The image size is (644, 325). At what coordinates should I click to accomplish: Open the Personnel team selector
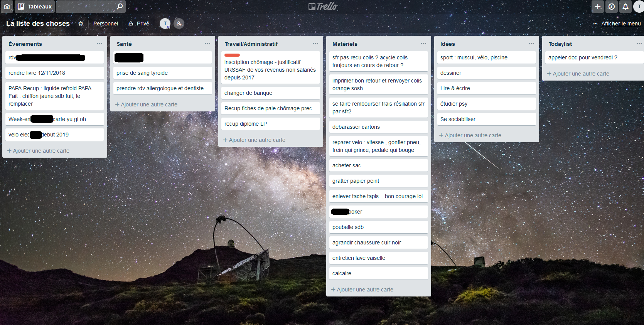point(106,24)
